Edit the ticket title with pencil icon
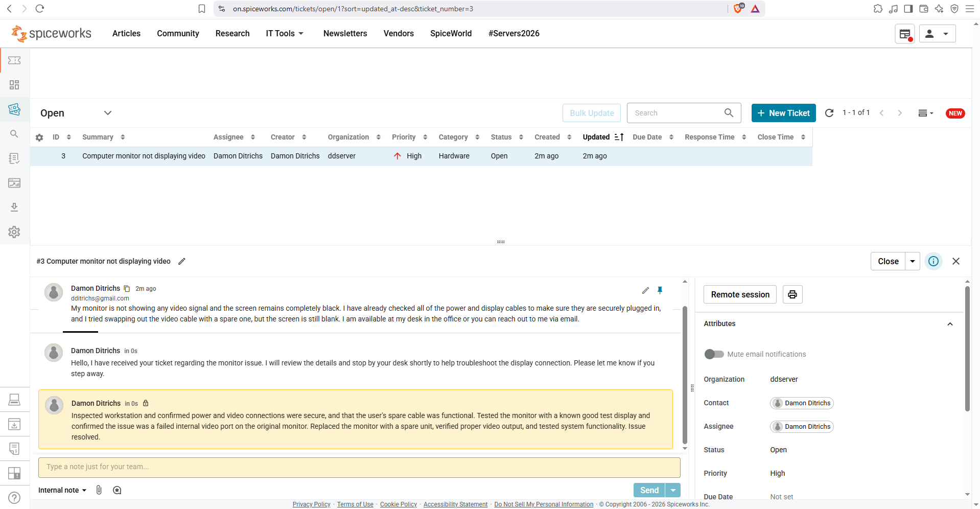The width and height of the screenshot is (980, 509). pyautogui.click(x=182, y=262)
